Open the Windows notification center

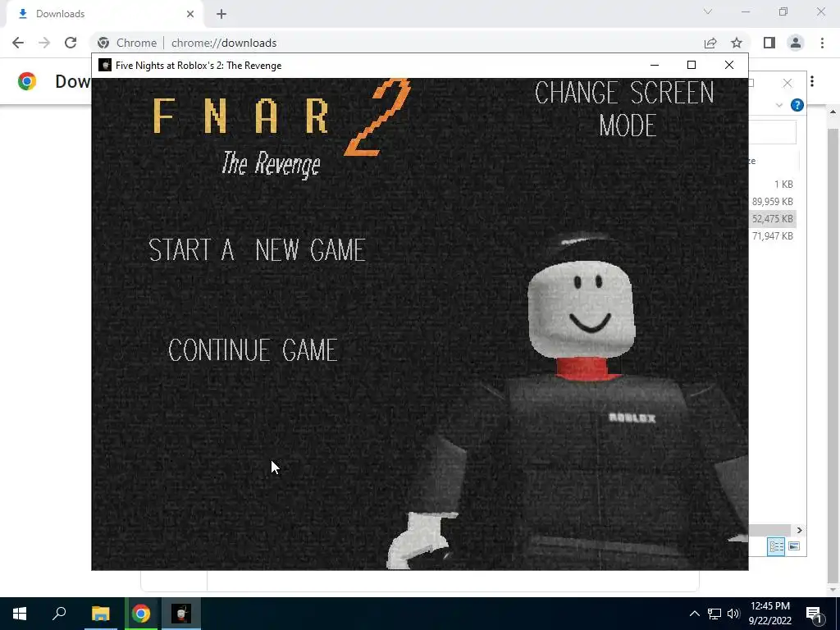(815, 614)
